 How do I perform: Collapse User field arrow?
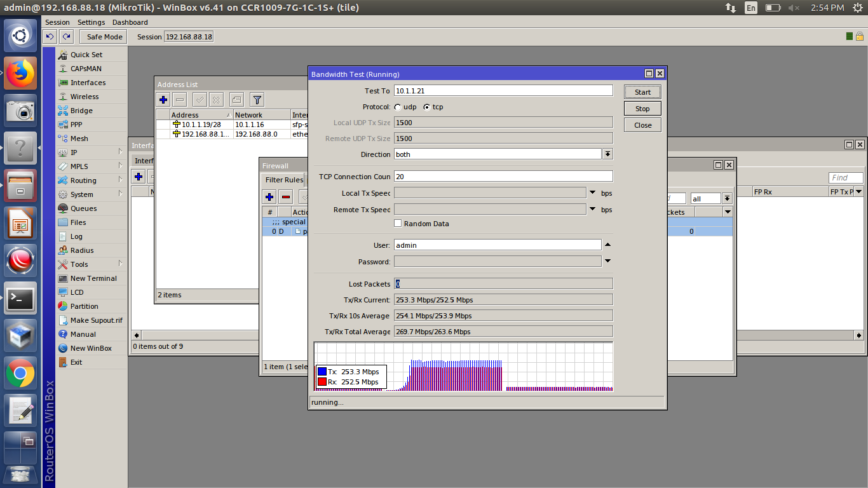[x=607, y=245]
